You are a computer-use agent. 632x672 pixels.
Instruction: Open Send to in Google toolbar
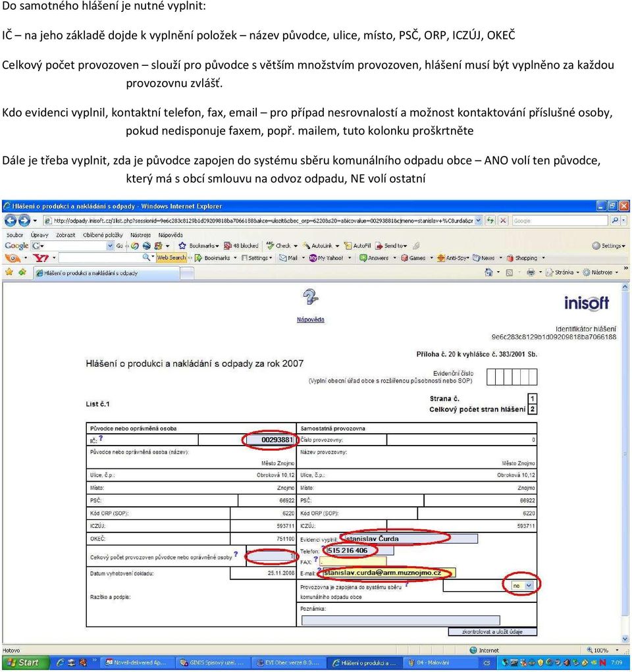(x=391, y=246)
